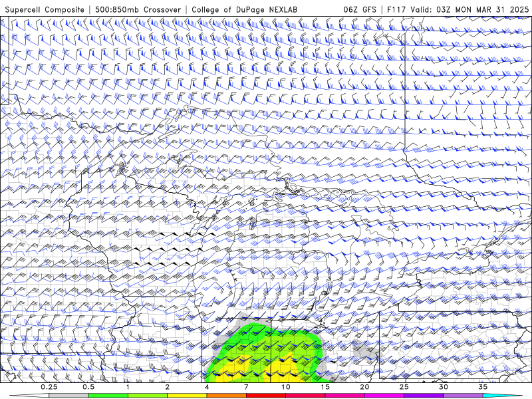Select the legend value 30
The image size is (532, 399).
tap(443, 387)
